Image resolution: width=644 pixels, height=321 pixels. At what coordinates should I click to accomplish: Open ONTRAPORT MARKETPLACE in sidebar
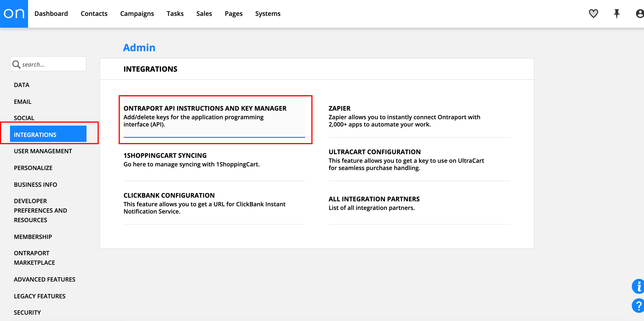[x=34, y=258]
